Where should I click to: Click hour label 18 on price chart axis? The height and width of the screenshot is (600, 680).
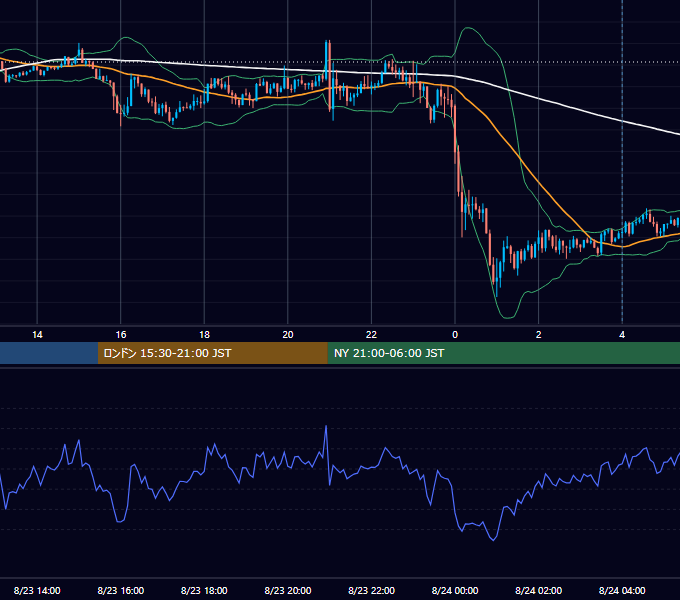click(204, 335)
